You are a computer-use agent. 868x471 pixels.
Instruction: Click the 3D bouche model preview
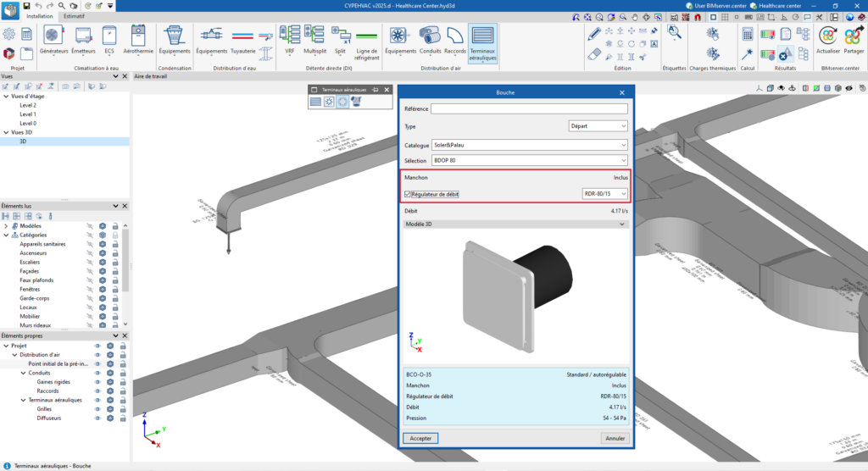pos(515,296)
